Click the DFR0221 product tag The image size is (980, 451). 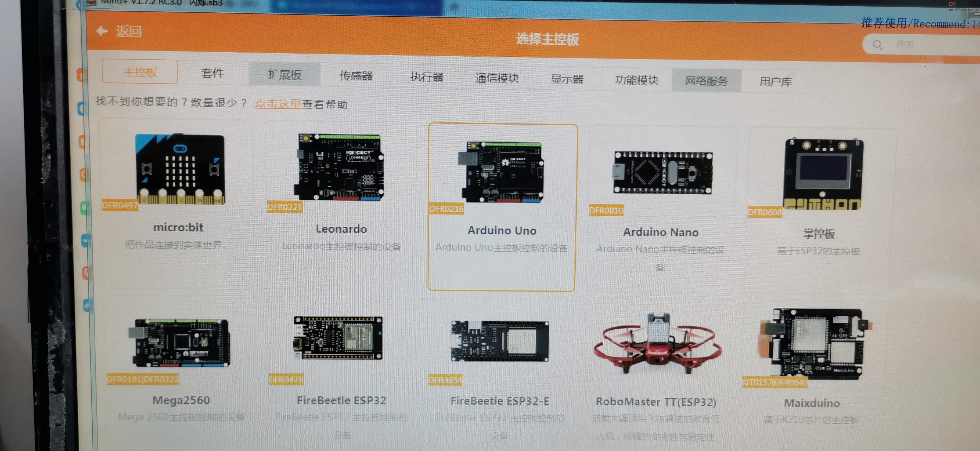pyautogui.click(x=284, y=207)
